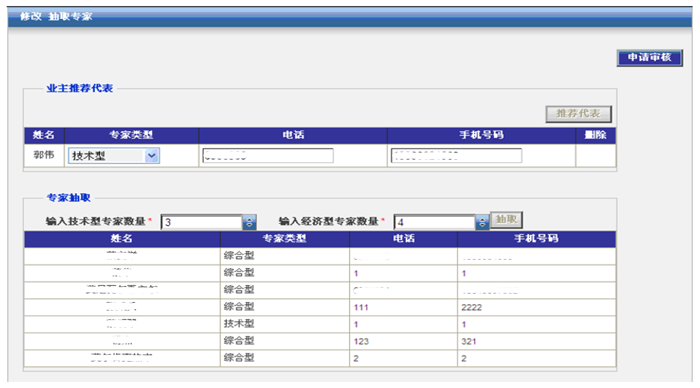Click the 经济型专家数量 input box
The image size is (700, 388).
[x=435, y=222]
